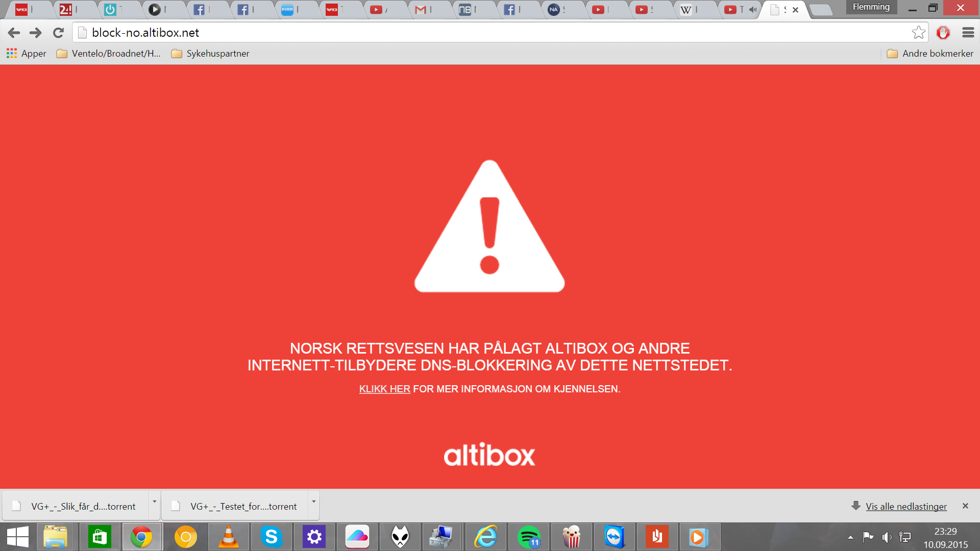Viewport: 980px width, 551px height.
Task: Close the downloads bar
Action: click(x=965, y=506)
